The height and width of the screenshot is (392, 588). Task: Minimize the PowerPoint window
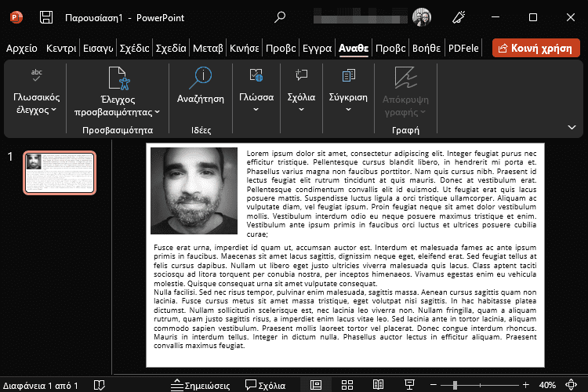click(x=495, y=17)
